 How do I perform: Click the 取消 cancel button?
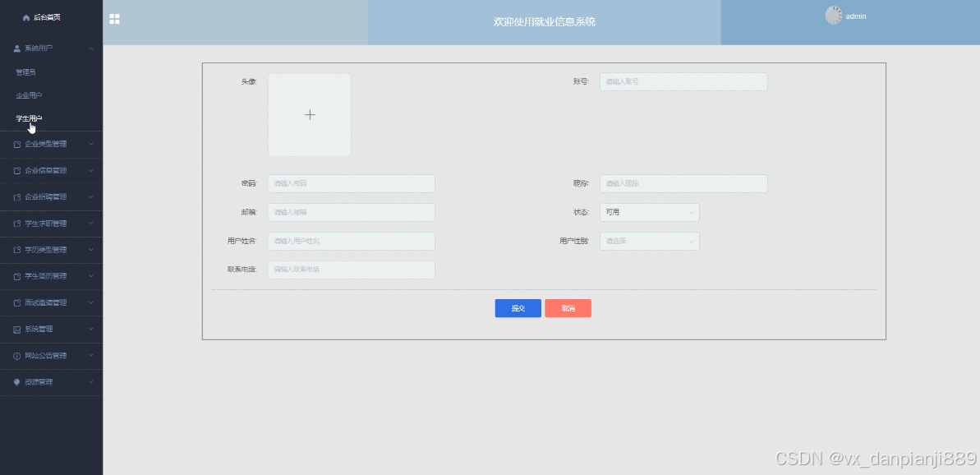(x=568, y=308)
